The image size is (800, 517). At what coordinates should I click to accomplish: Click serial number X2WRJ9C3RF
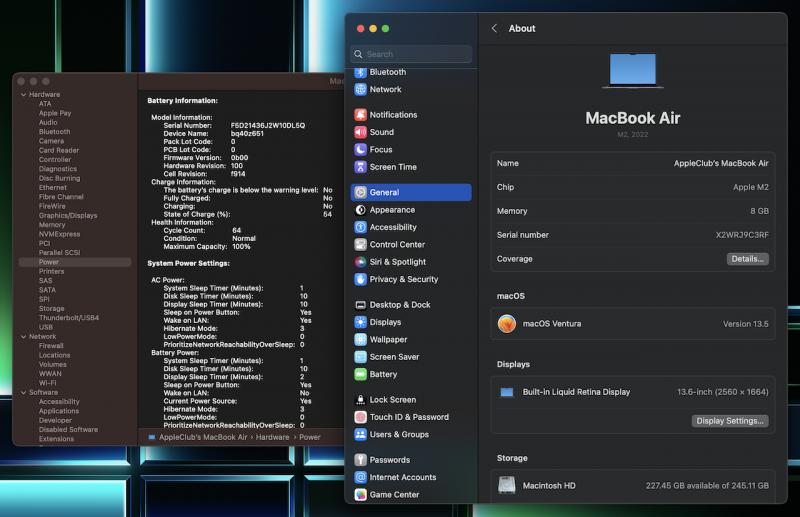742,235
